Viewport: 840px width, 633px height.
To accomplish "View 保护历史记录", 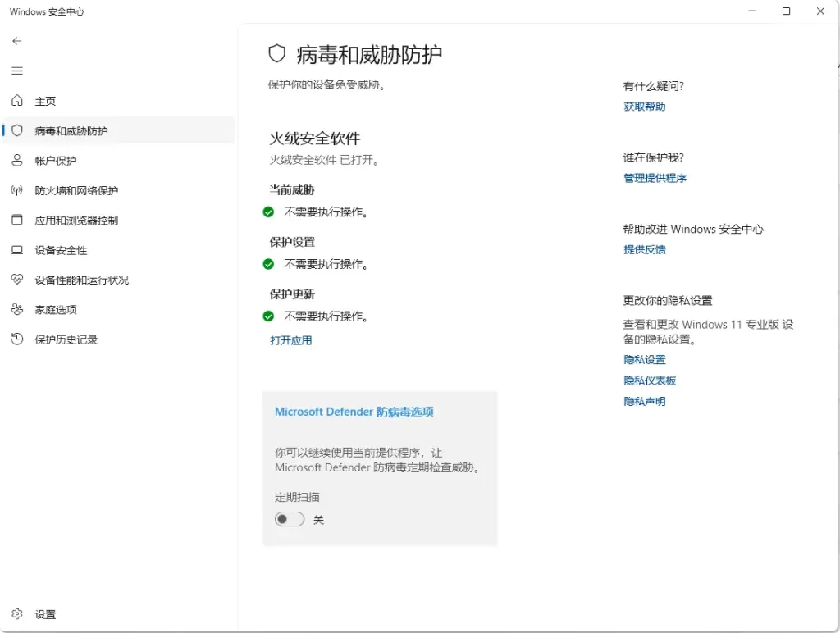I will click(119, 339).
